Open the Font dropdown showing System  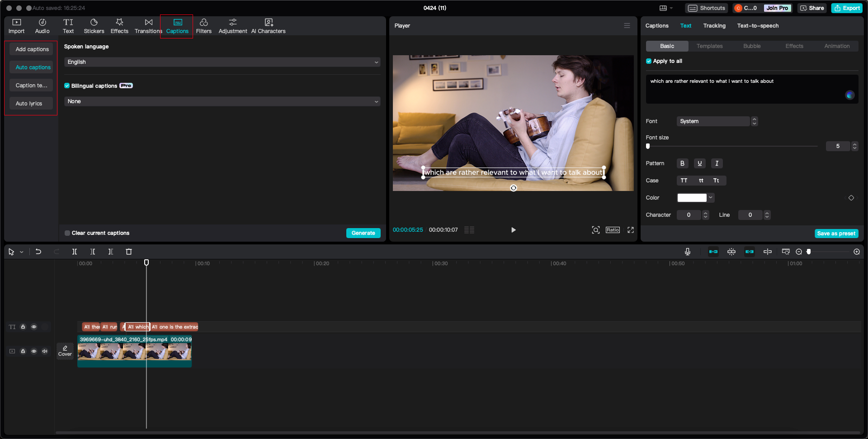[x=713, y=121]
